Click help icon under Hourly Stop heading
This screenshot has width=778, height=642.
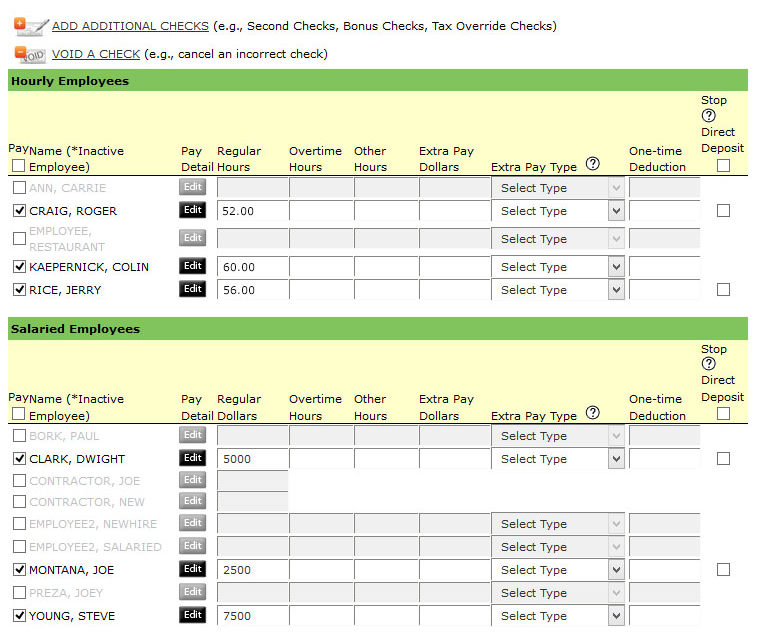click(709, 116)
